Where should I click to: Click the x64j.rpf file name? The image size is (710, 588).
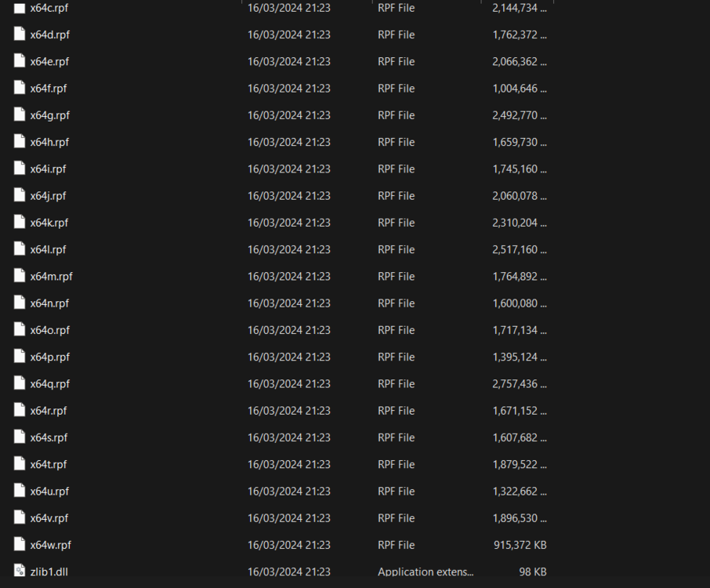[x=48, y=196]
